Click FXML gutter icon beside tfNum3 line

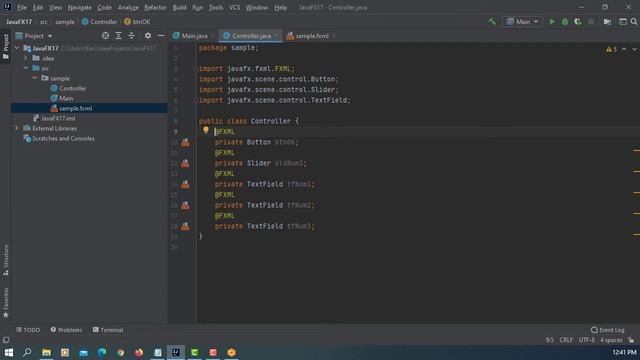[x=185, y=226]
